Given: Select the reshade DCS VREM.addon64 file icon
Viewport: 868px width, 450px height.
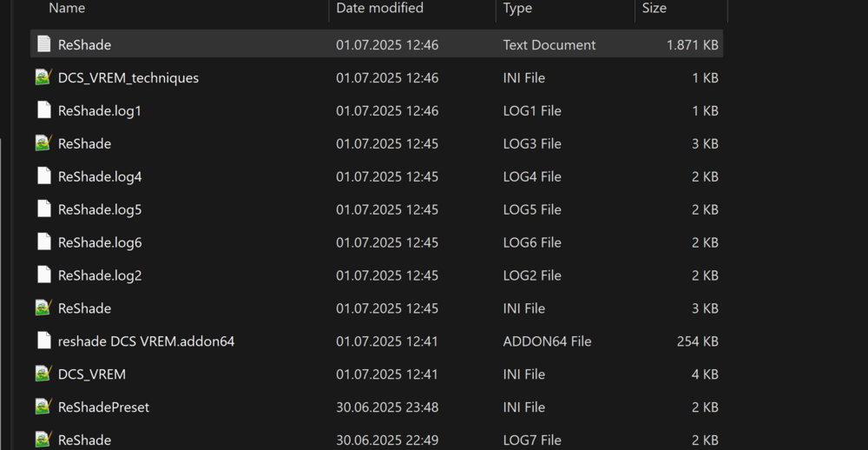Looking at the screenshot, I should coord(43,341).
